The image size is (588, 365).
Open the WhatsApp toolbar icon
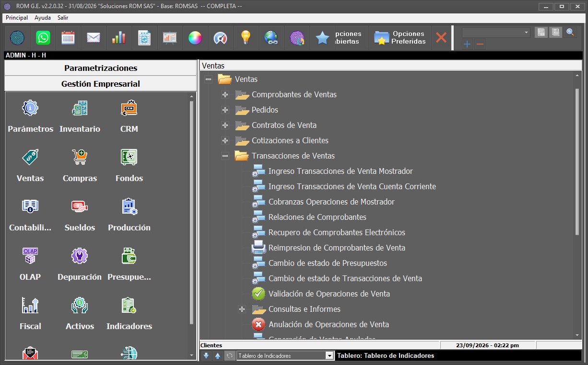(43, 38)
